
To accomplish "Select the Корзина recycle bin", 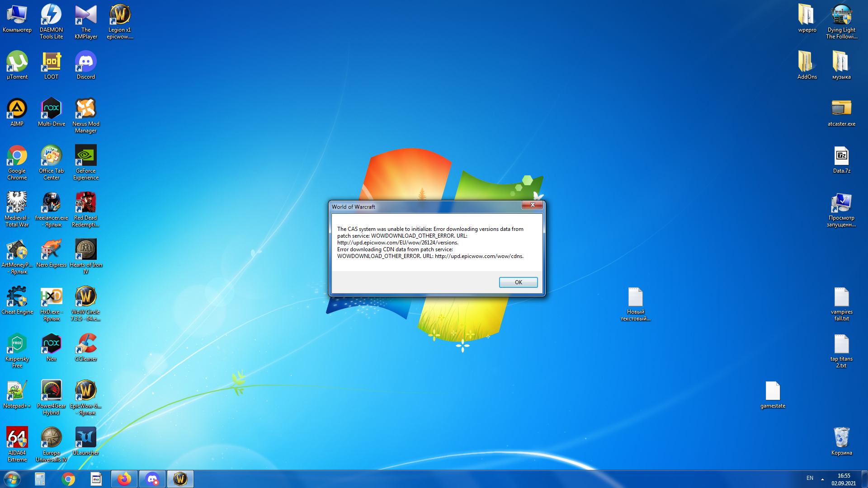I will click(841, 441).
